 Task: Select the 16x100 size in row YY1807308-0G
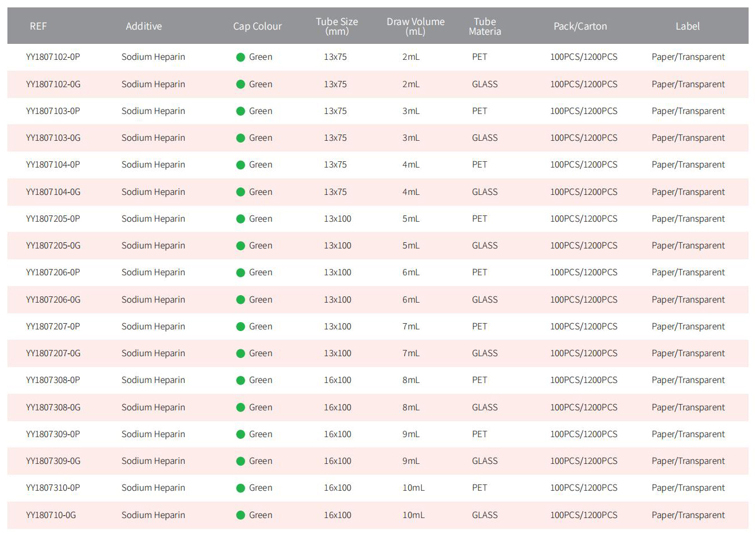(x=338, y=407)
